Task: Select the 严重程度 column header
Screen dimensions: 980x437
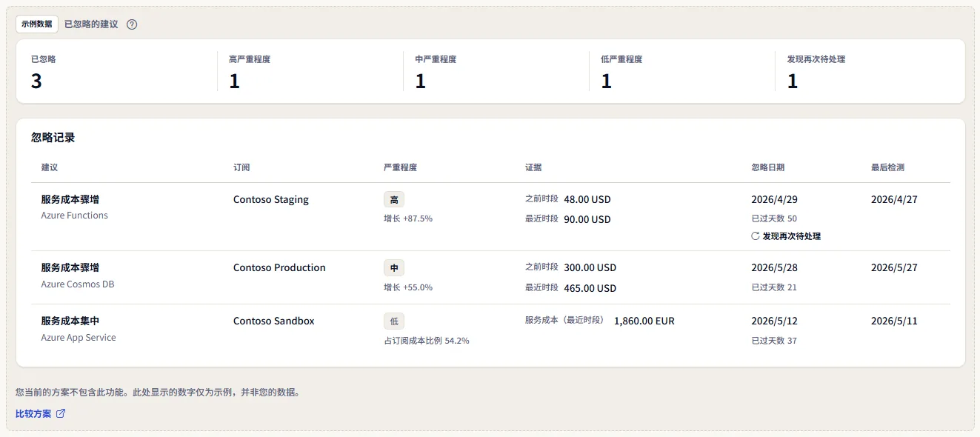Action: (x=400, y=167)
